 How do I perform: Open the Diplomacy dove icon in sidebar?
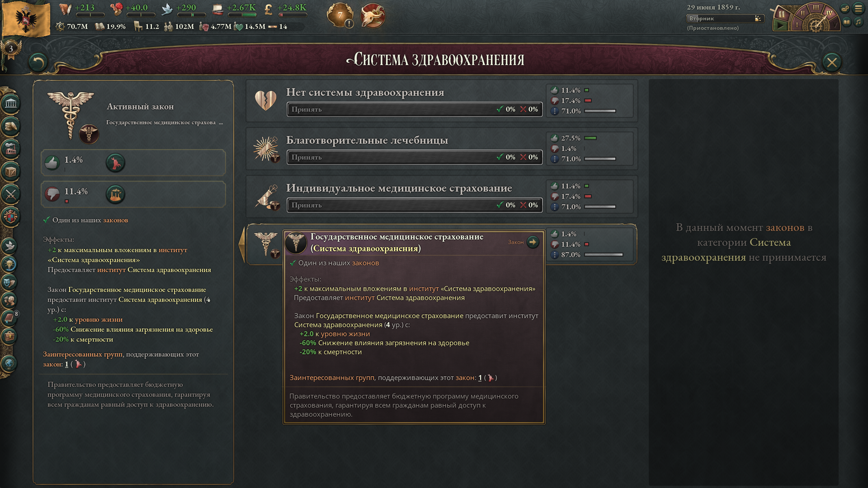9,246
